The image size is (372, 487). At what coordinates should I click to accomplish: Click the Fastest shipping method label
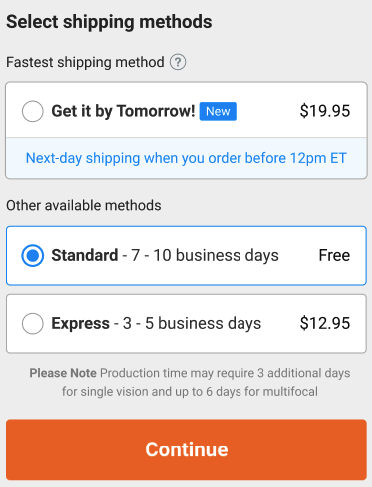pyautogui.click(x=85, y=62)
